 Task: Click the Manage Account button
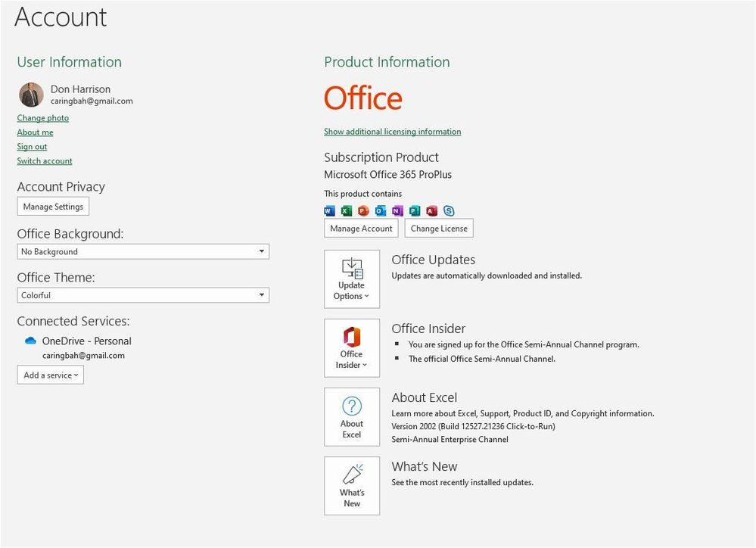point(361,228)
